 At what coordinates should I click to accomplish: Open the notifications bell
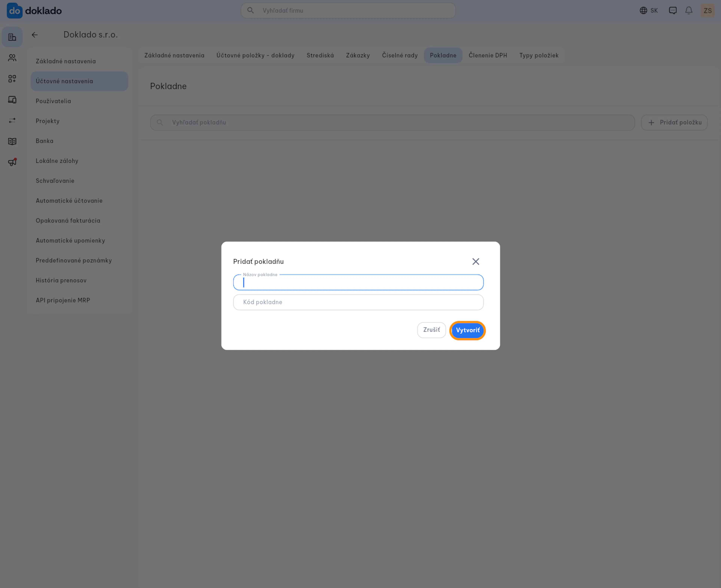coord(689,11)
